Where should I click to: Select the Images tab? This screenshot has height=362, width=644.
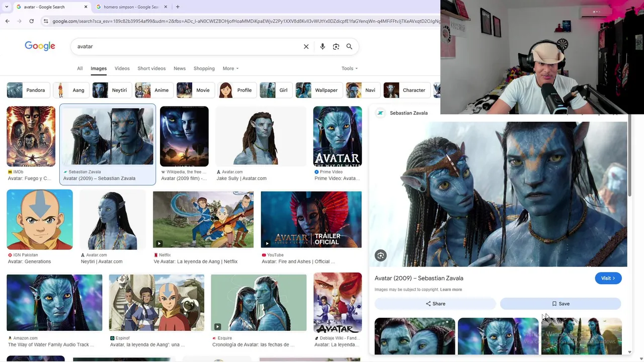click(x=99, y=68)
